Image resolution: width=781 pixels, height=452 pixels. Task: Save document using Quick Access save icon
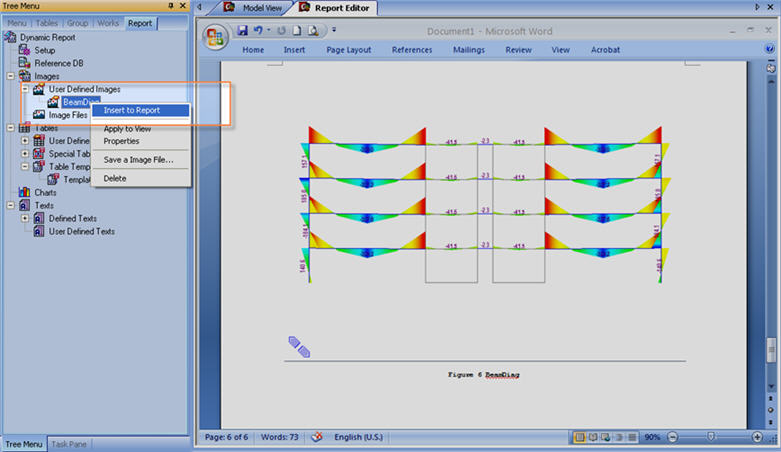pos(243,30)
